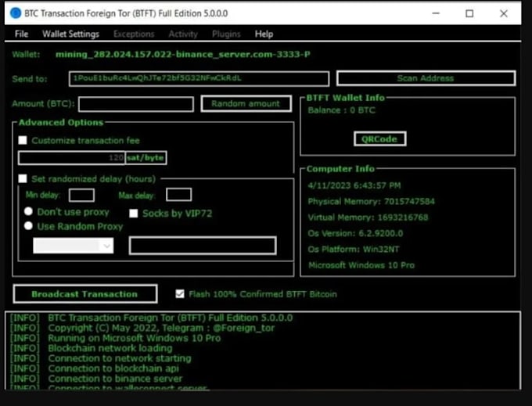Click the Send to address field
Image resolution: width=532 pixels, height=406 pixels.
[x=199, y=79]
